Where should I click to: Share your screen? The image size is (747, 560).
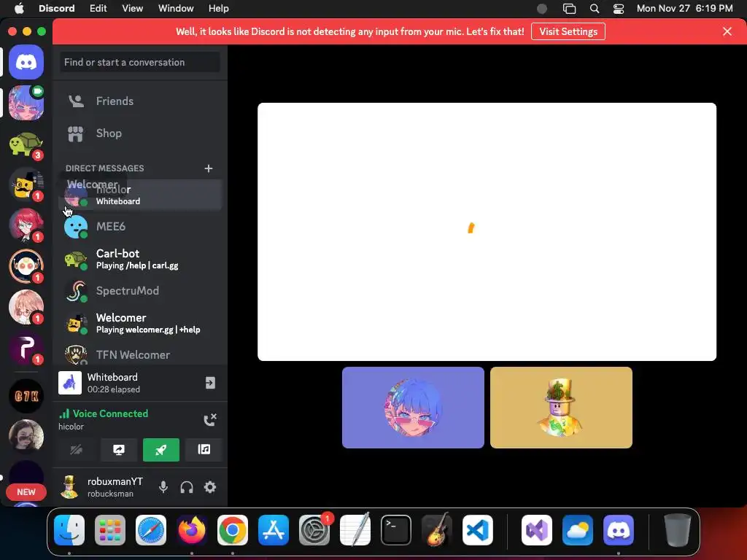click(x=119, y=450)
